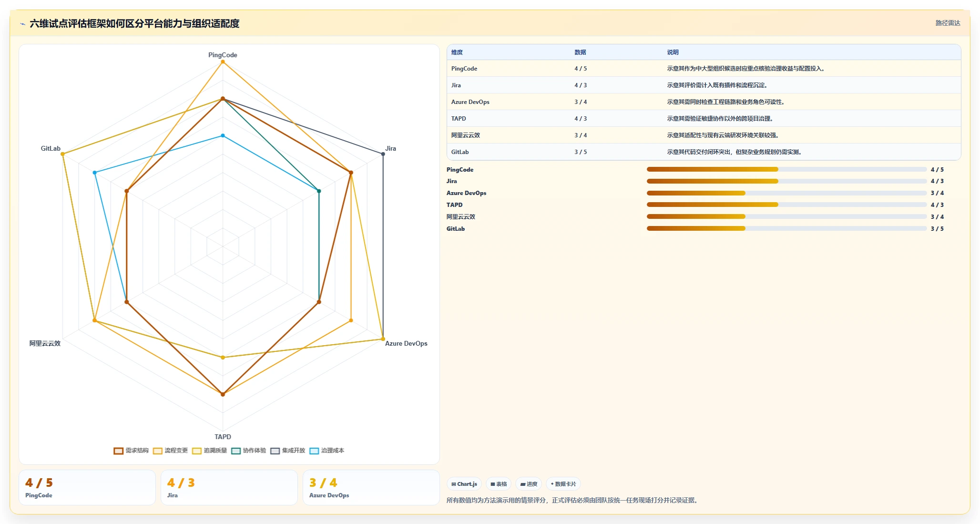The width and height of the screenshot is (980, 524).
Task: Click the TAPD description about 跨项目治理
Action: pos(720,119)
